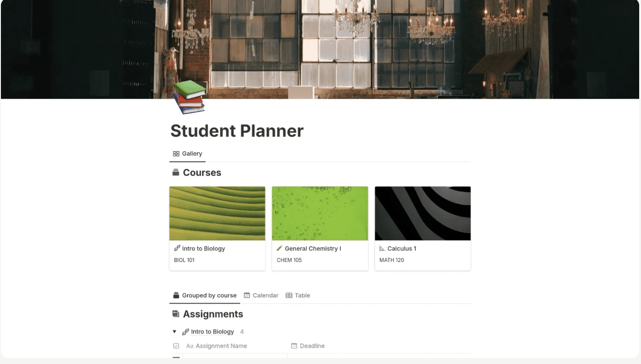Select the Grouped by course tab
Viewport: 641px width, 364px height.
[x=205, y=295]
